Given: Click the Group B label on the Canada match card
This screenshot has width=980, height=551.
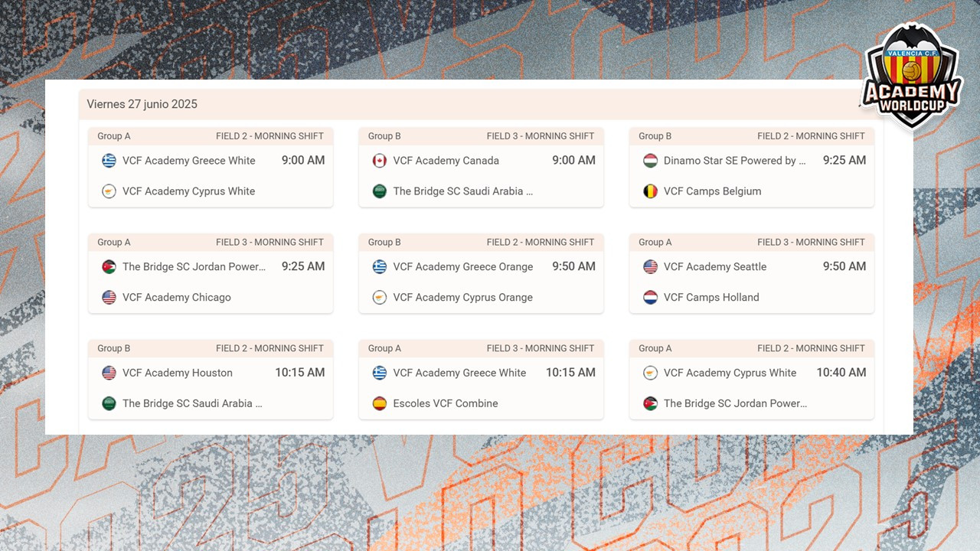Looking at the screenshot, I should pyautogui.click(x=384, y=136).
